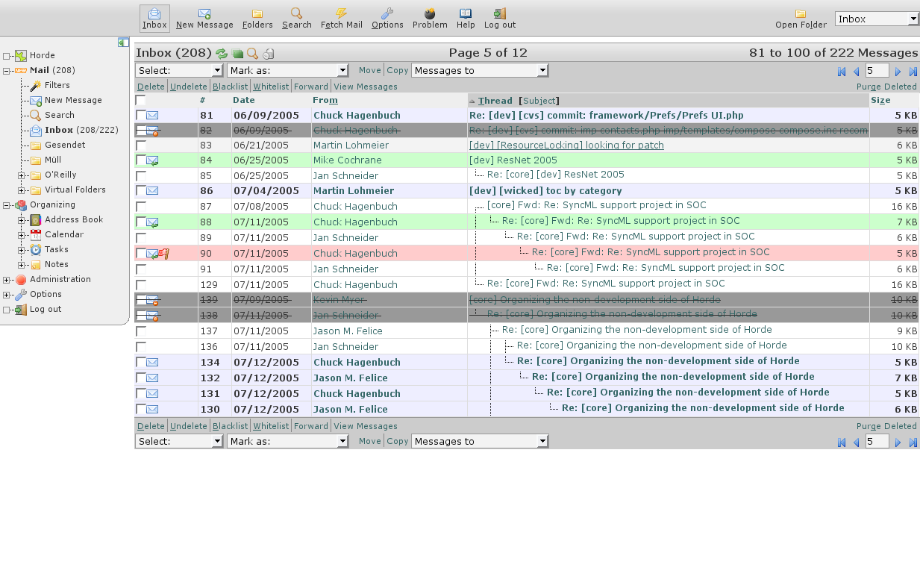Click the Address Book icon in sidebar

point(36,220)
